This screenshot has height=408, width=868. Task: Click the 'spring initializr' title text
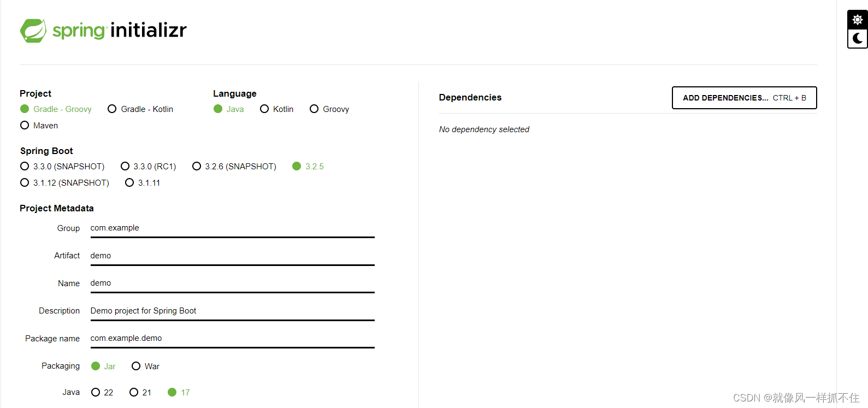click(120, 30)
